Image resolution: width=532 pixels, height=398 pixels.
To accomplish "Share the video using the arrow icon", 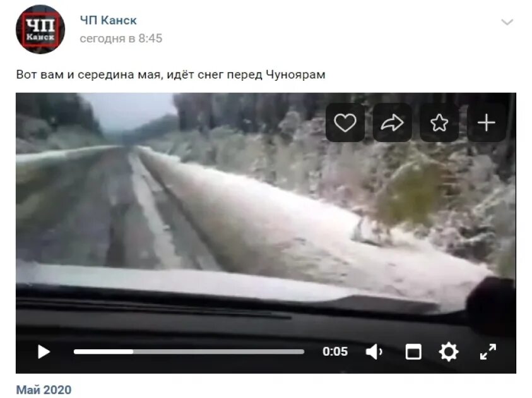I will (x=392, y=123).
